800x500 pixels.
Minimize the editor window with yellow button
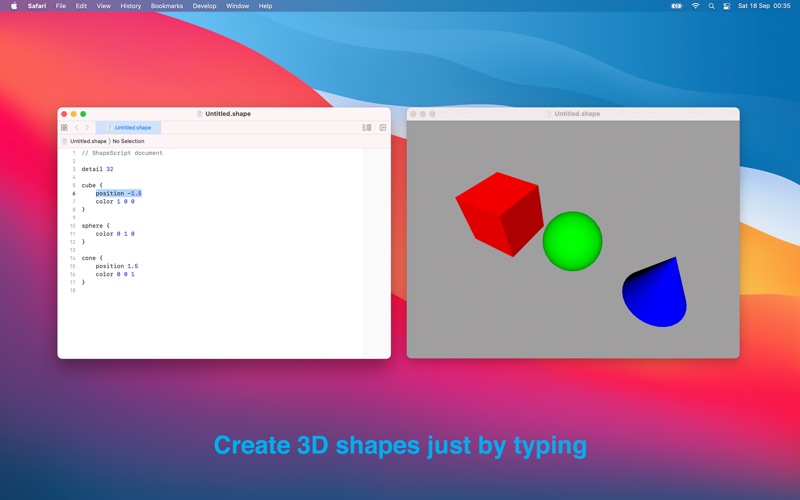(73, 114)
